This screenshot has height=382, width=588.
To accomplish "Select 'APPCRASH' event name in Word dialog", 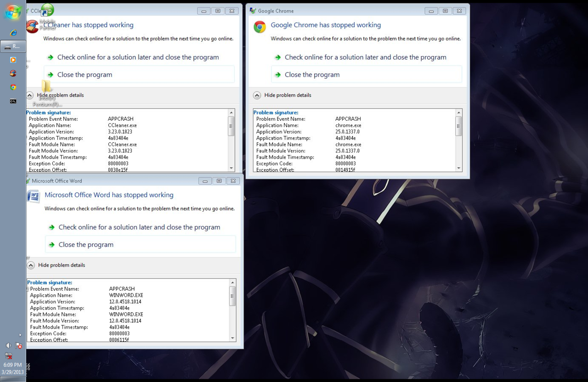I will click(122, 289).
